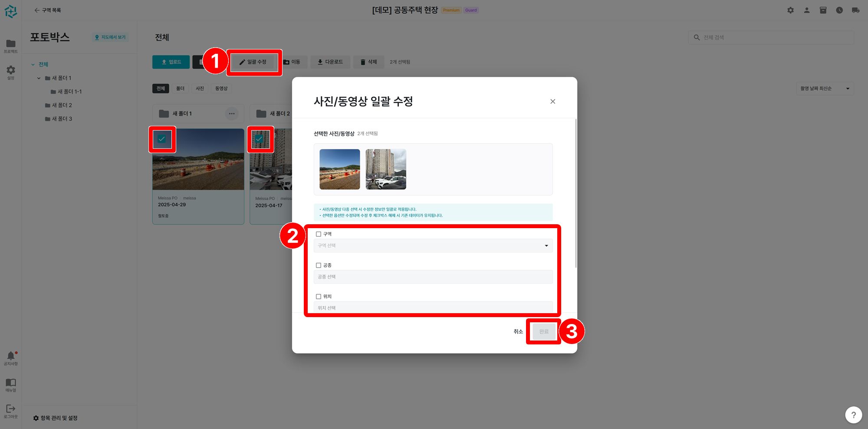Open the clock history icon in header

pyautogui.click(x=839, y=10)
